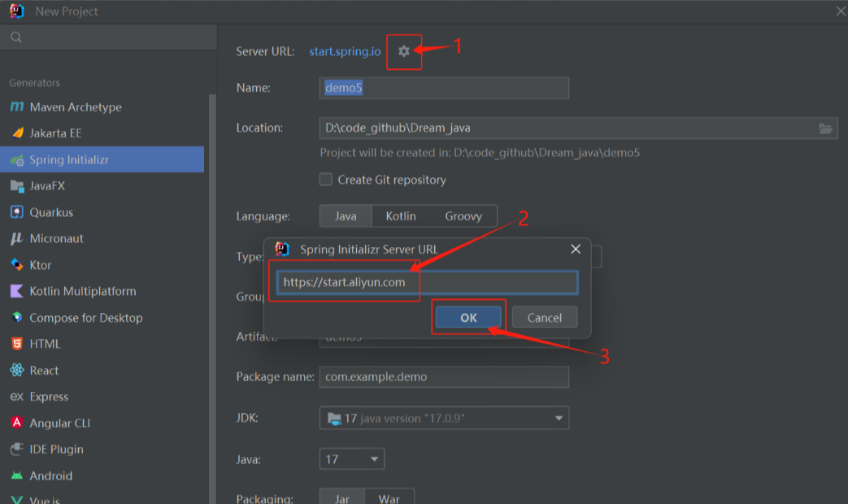The width and height of the screenshot is (848, 504).
Task: Select Java language option
Action: tap(346, 215)
